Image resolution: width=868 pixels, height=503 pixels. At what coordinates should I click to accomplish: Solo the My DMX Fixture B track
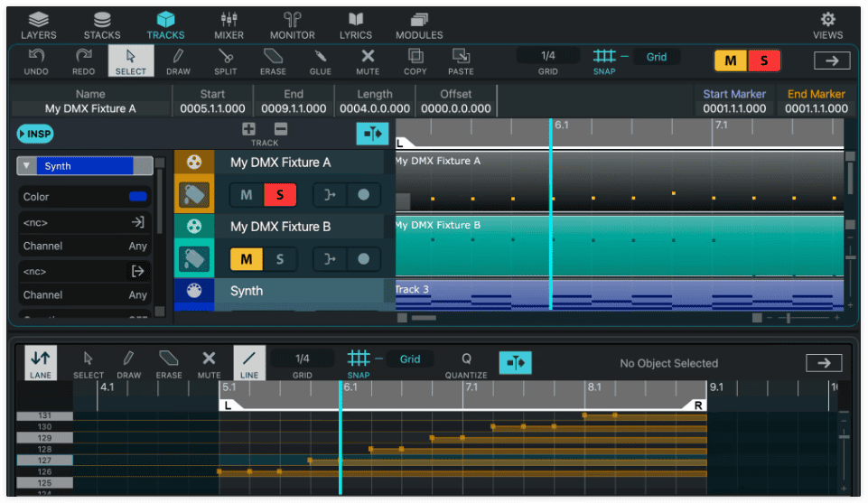click(280, 259)
